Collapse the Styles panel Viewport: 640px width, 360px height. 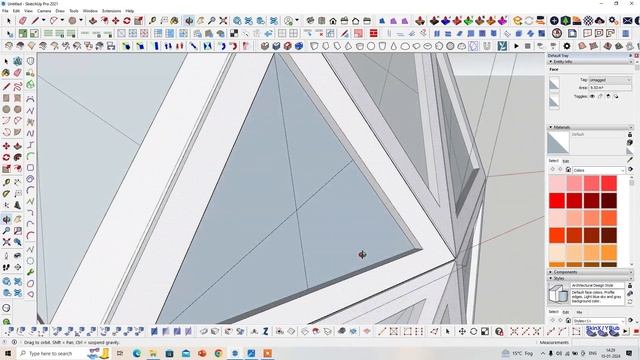551,278
